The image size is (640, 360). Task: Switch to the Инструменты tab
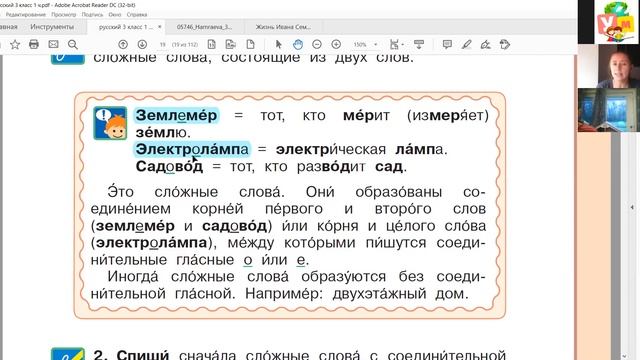52,27
